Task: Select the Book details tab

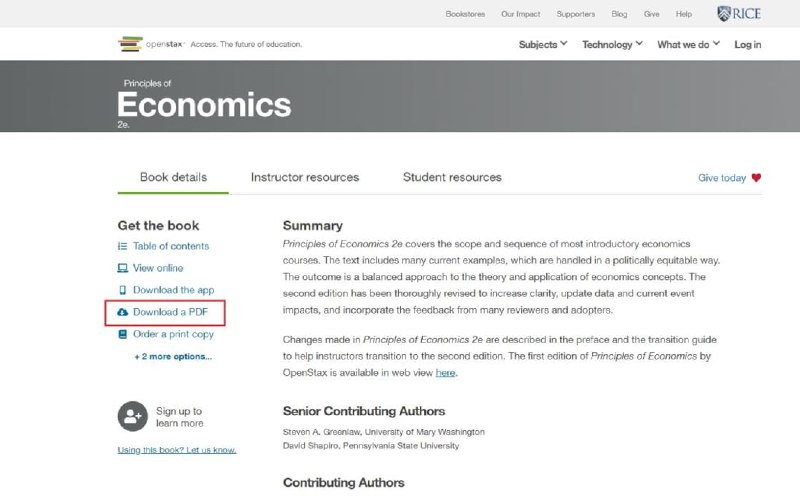Action: (x=173, y=177)
